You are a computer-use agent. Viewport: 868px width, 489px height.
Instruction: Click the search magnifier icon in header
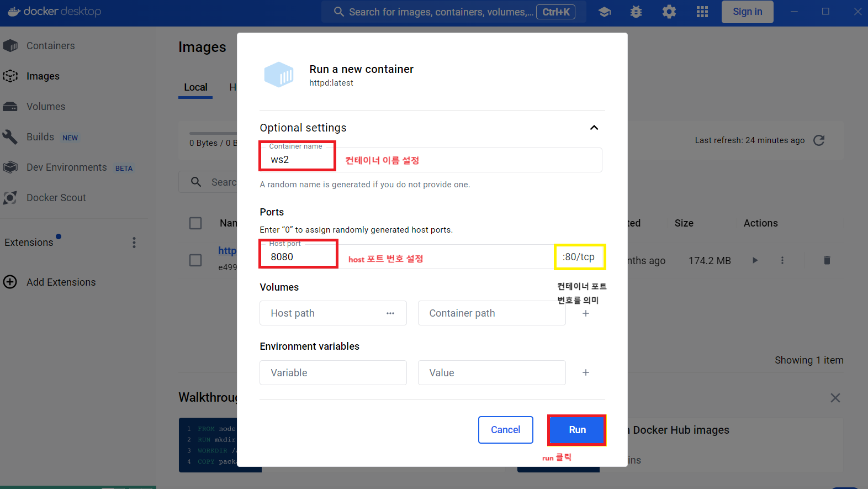tap(339, 12)
